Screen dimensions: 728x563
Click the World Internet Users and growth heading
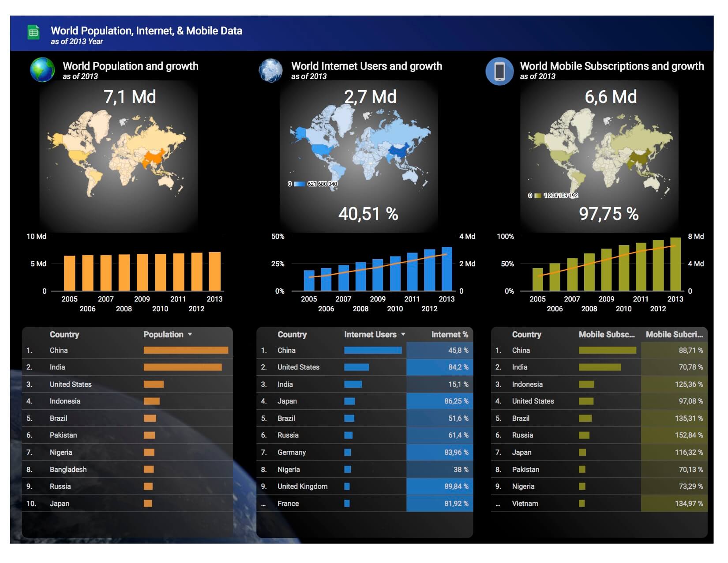[367, 66]
